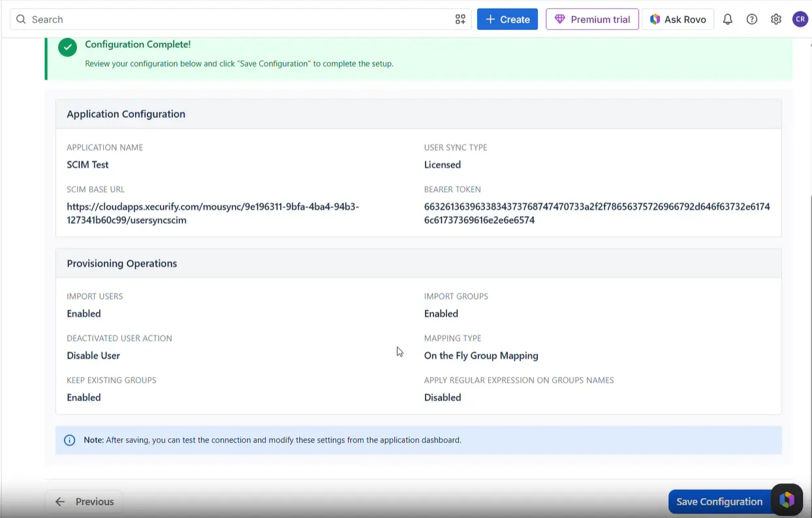Click the User Sync Type value Licensed
812x518 pixels.
point(443,165)
